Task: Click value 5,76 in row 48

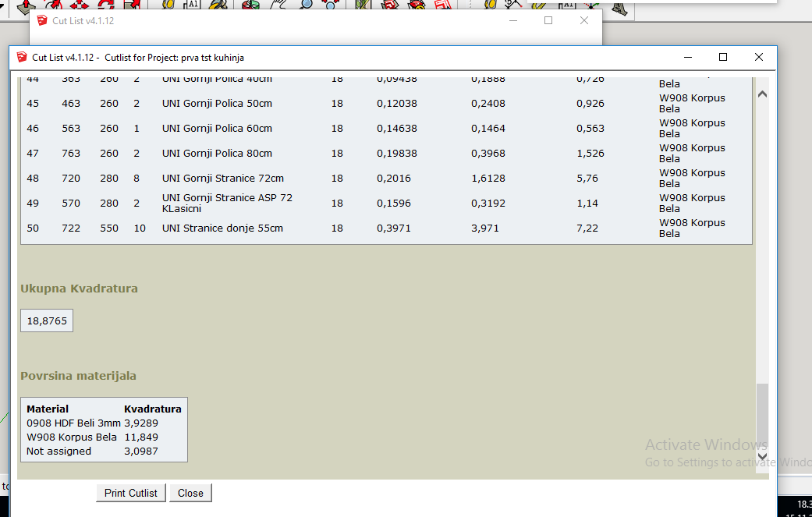Action: tap(587, 178)
